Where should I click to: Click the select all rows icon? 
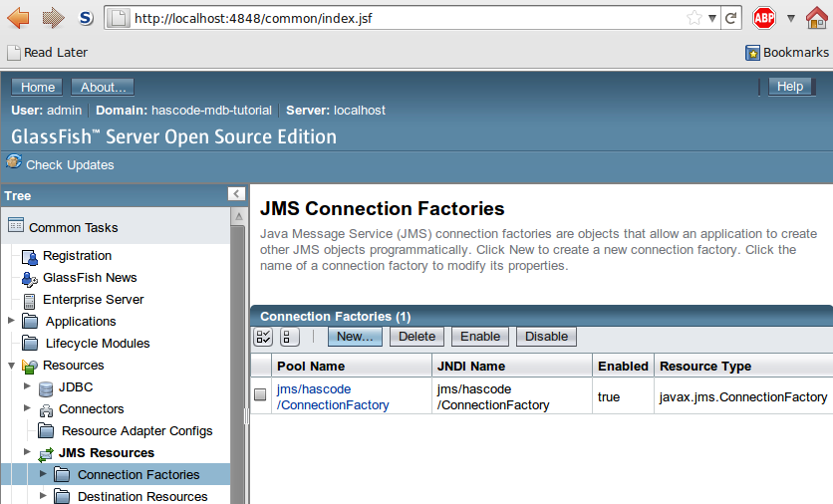click(263, 337)
